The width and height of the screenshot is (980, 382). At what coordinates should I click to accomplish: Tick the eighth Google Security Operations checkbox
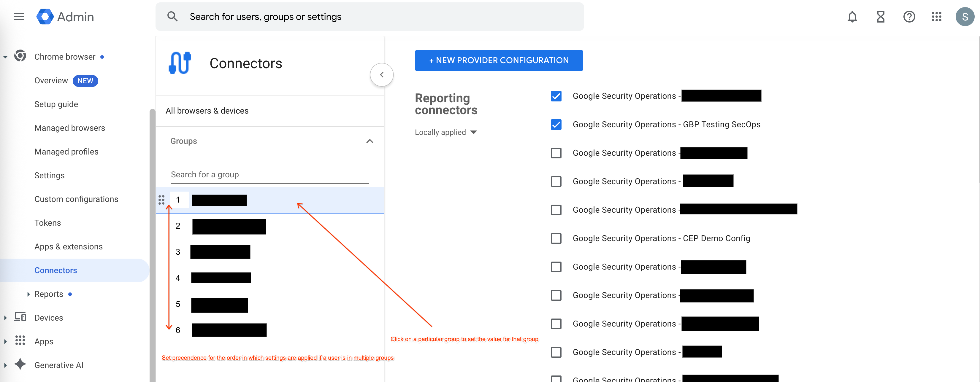point(556,295)
